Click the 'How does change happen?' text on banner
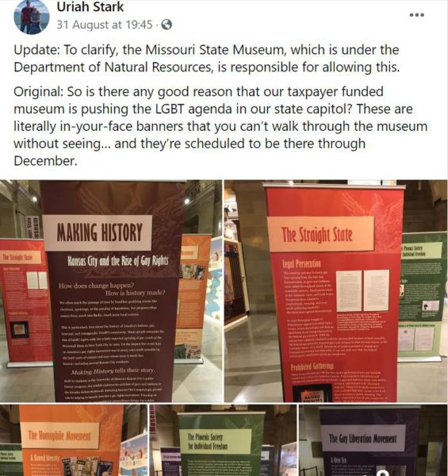The image size is (448, 476). [97, 286]
